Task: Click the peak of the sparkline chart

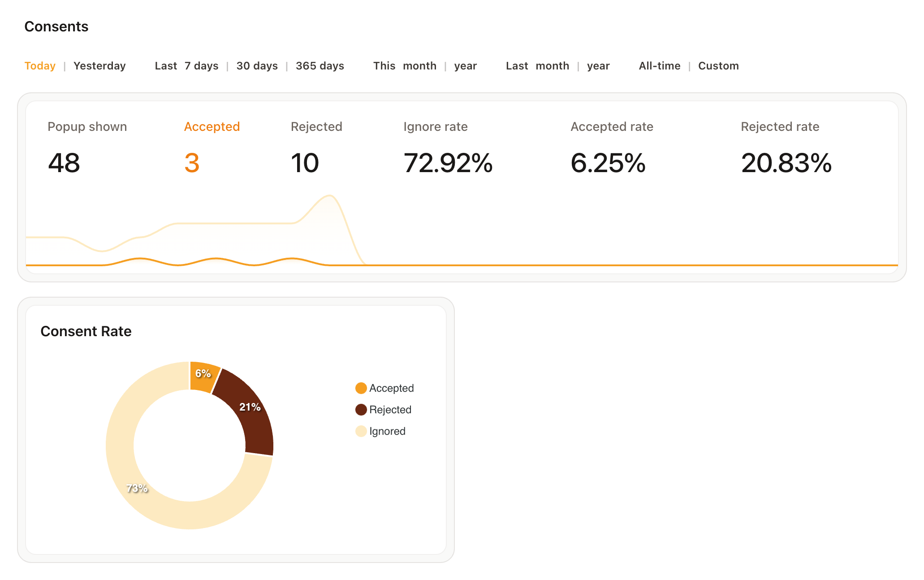Action: point(330,196)
